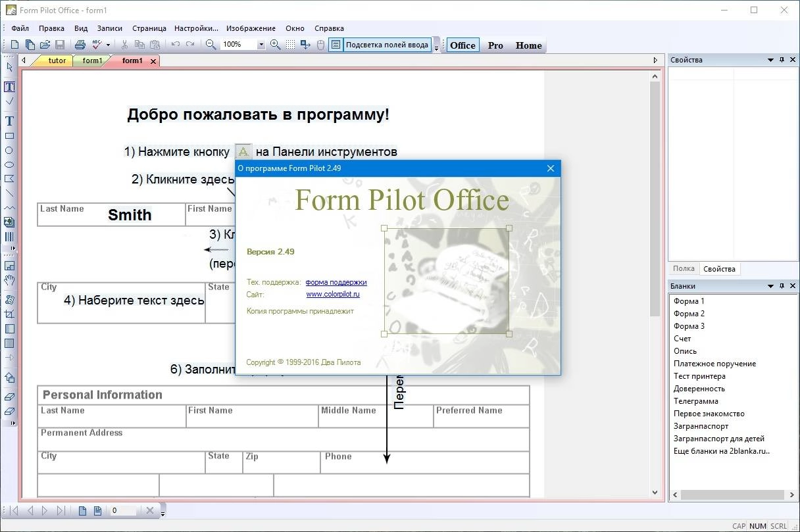This screenshot has width=800, height=532.
Task: Select the arrow pointer tool
Action: [9, 66]
